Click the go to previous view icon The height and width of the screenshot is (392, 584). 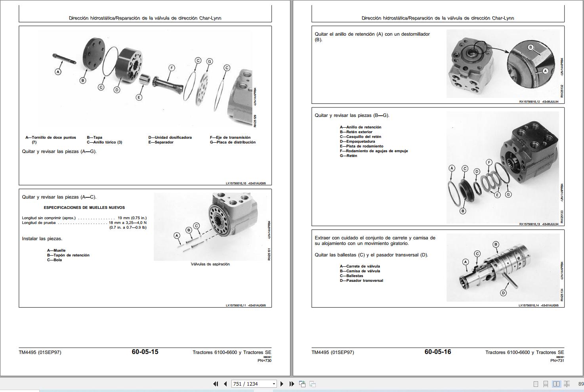[x=302, y=384]
